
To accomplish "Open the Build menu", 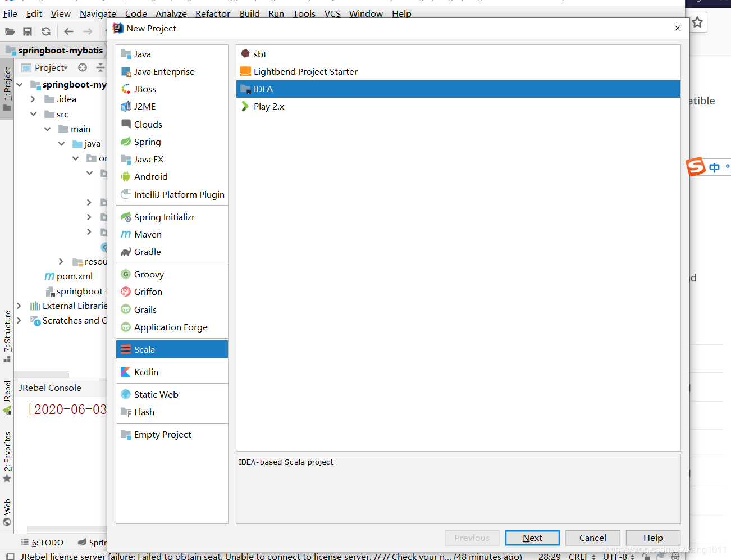I will click(249, 13).
